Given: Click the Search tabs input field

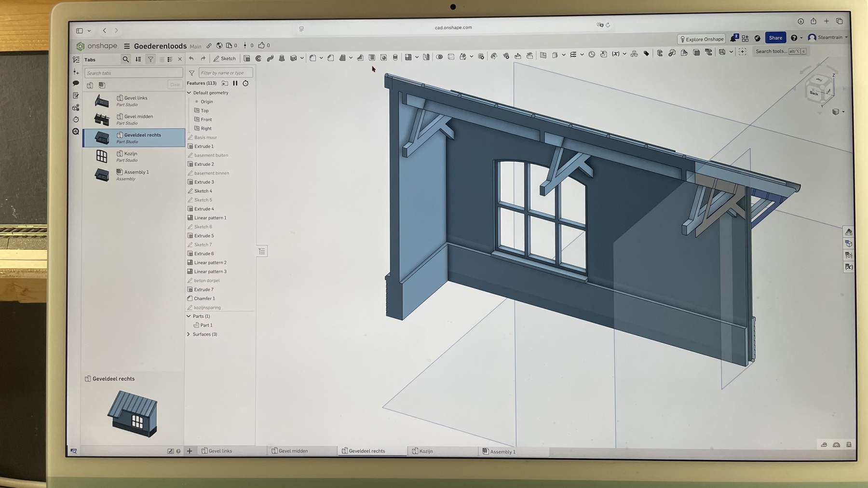Looking at the screenshot, I should pyautogui.click(x=134, y=73).
